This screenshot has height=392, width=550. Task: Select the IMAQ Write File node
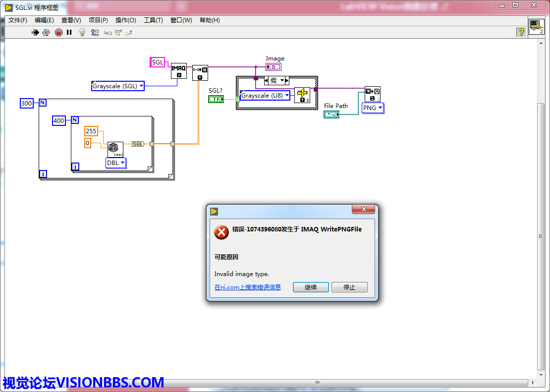(372, 94)
